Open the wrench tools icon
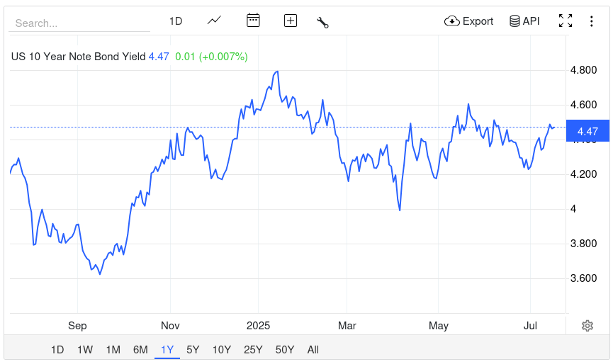Viewport: 613px width, 364px height. click(x=322, y=21)
